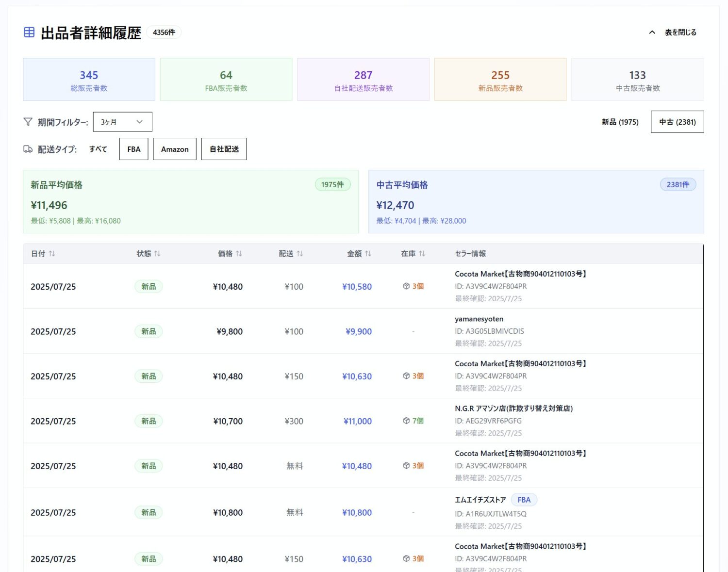Image resolution: width=728 pixels, height=572 pixels.
Task: Sort by 状態 column arrows
Action: 157,254
